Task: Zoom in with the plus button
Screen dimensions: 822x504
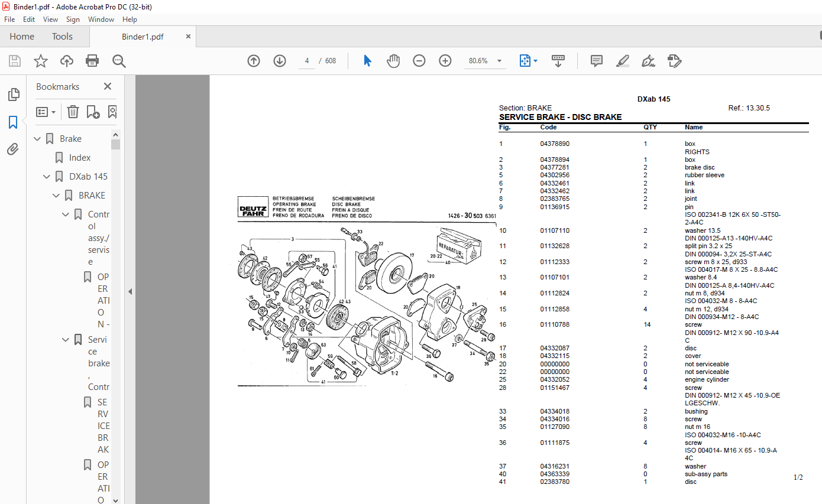Action: click(x=445, y=61)
